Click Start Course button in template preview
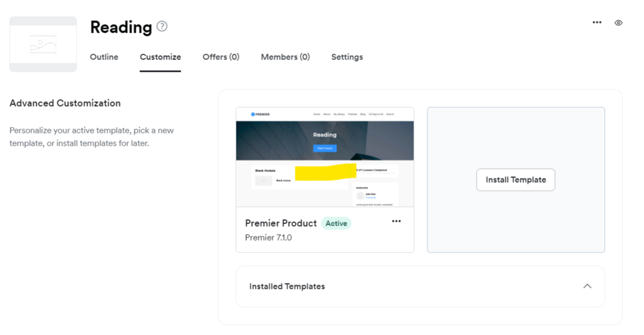The width and height of the screenshot is (644, 335). pyautogui.click(x=325, y=148)
